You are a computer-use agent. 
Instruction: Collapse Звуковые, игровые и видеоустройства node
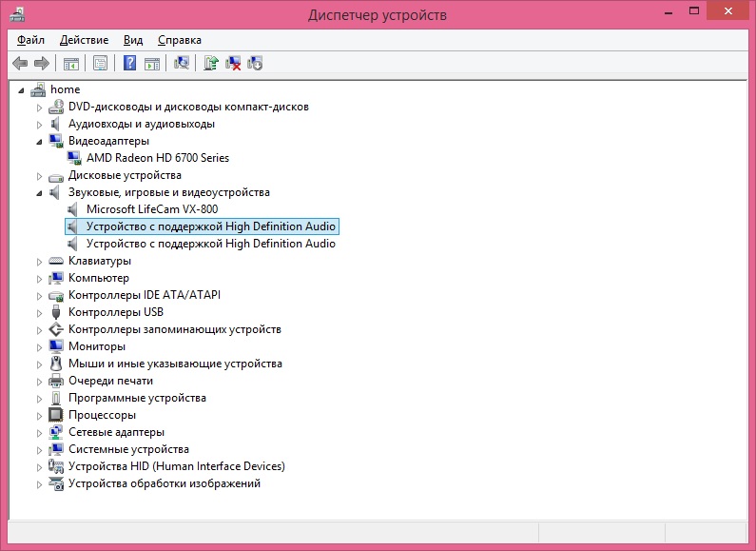tap(40, 192)
